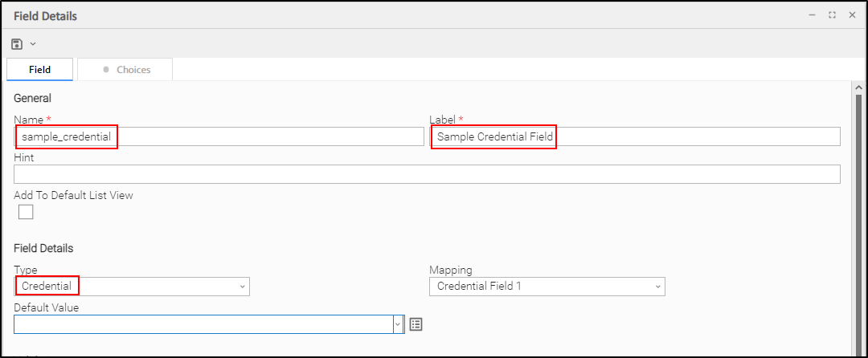Maximize the Field Details window
Screen dimensions: 868x358
[832, 15]
